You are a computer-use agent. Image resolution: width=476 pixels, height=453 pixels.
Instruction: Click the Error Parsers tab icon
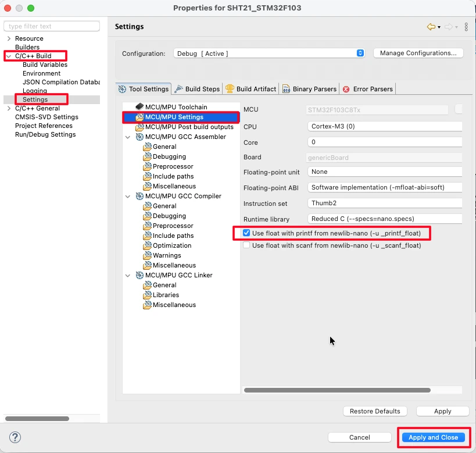[x=346, y=89]
